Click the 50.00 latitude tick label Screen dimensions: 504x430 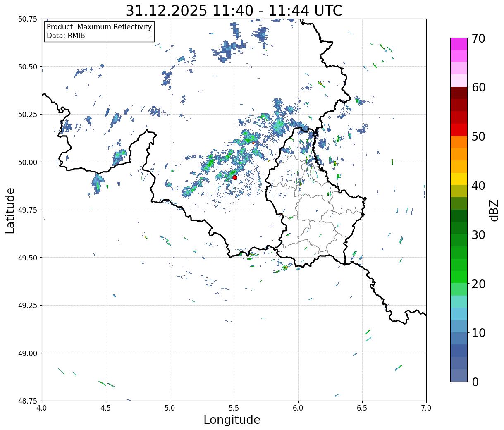click(28, 162)
